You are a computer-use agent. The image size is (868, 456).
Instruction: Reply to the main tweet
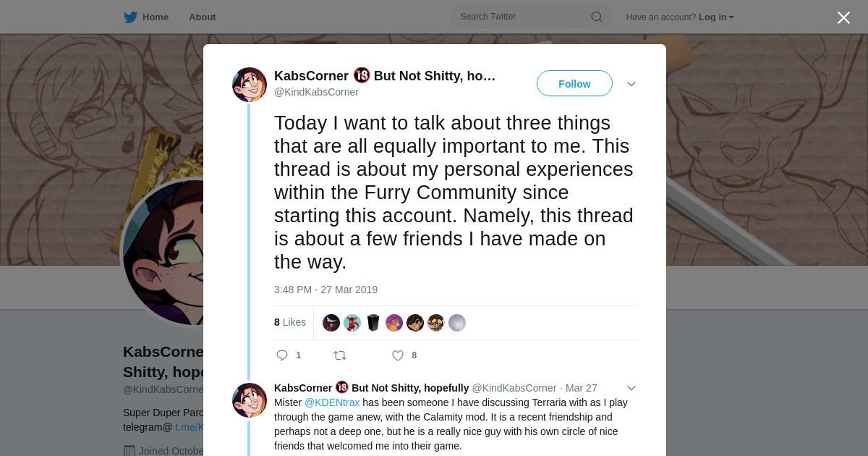click(x=283, y=355)
